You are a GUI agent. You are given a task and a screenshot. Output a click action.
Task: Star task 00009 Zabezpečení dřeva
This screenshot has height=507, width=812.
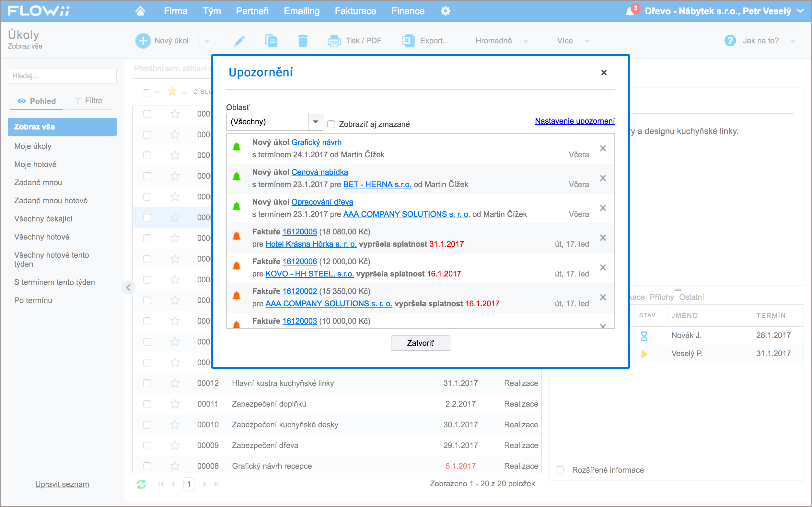(175, 445)
